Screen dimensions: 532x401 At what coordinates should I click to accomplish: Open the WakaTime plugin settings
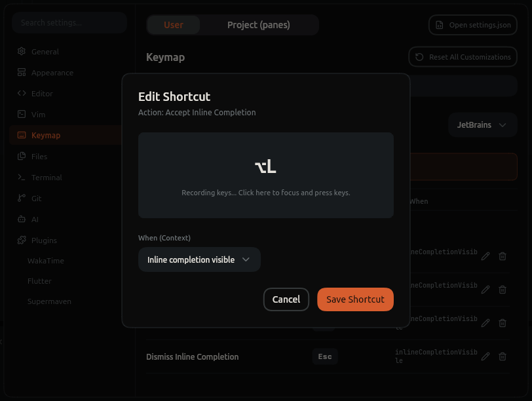(x=46, y=261)
